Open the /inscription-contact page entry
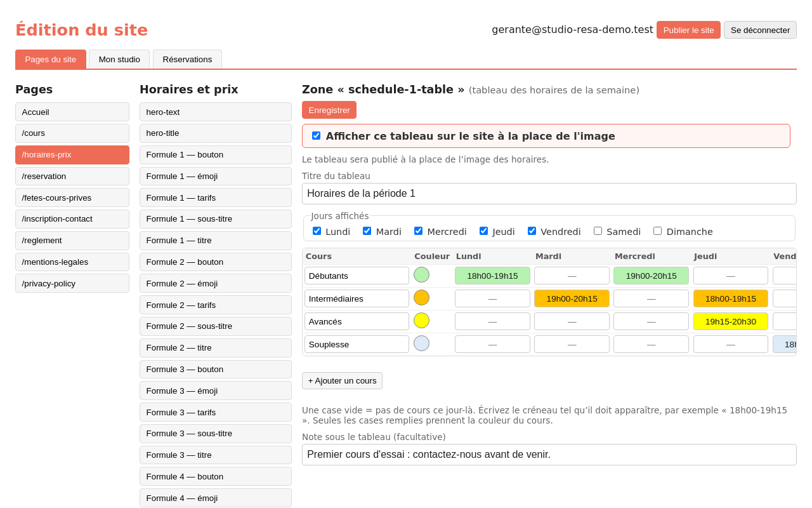 coord(72,219)
